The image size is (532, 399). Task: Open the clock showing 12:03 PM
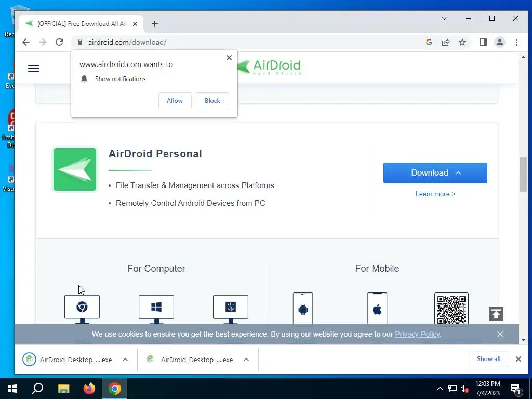coord(487,389)
